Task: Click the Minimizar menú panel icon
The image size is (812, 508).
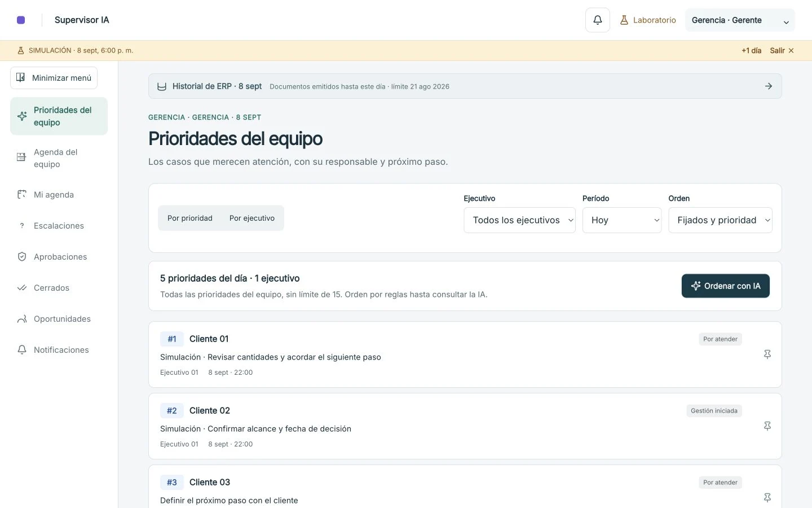Action: point(21,77)
